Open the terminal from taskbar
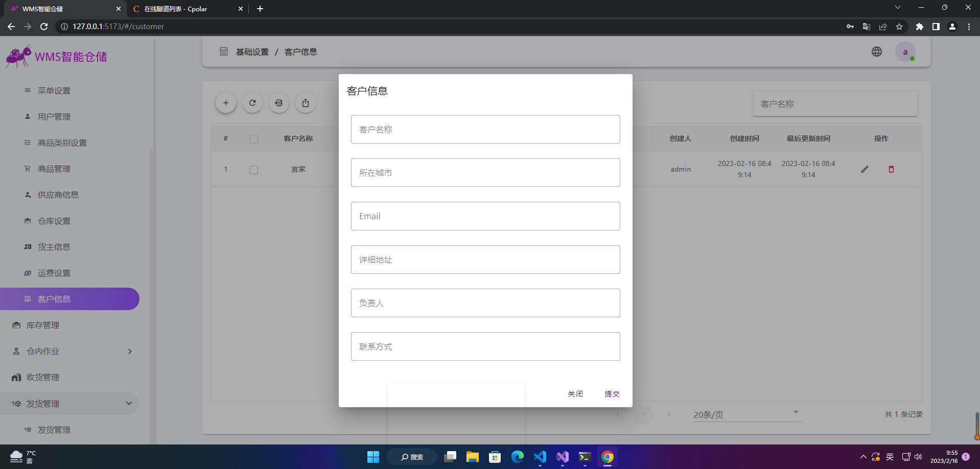This screenshot has height=469, width=980. [x=585, y=457]
